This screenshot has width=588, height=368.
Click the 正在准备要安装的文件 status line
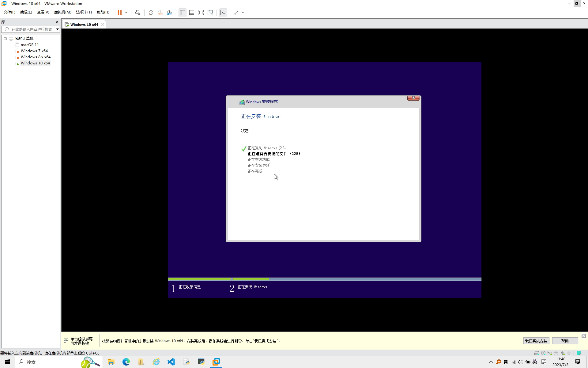click(274, 154)
